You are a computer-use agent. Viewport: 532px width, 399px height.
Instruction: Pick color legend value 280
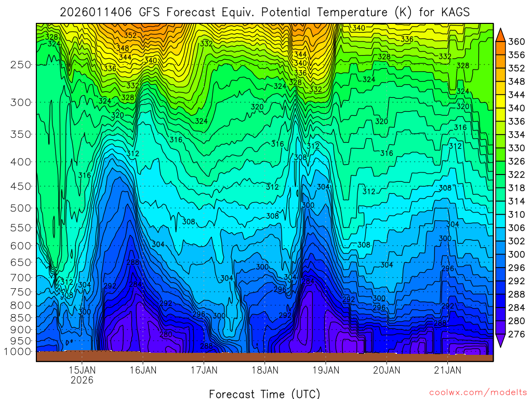516,321
